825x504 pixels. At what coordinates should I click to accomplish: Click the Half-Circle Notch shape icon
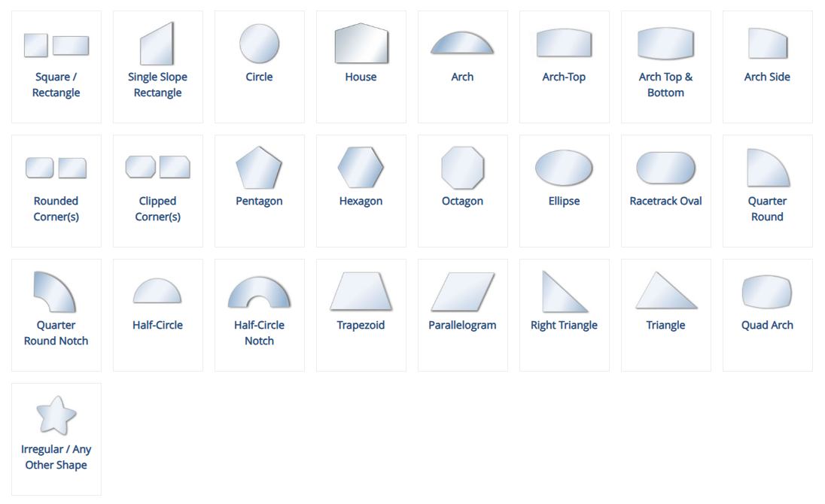[259, 293]
